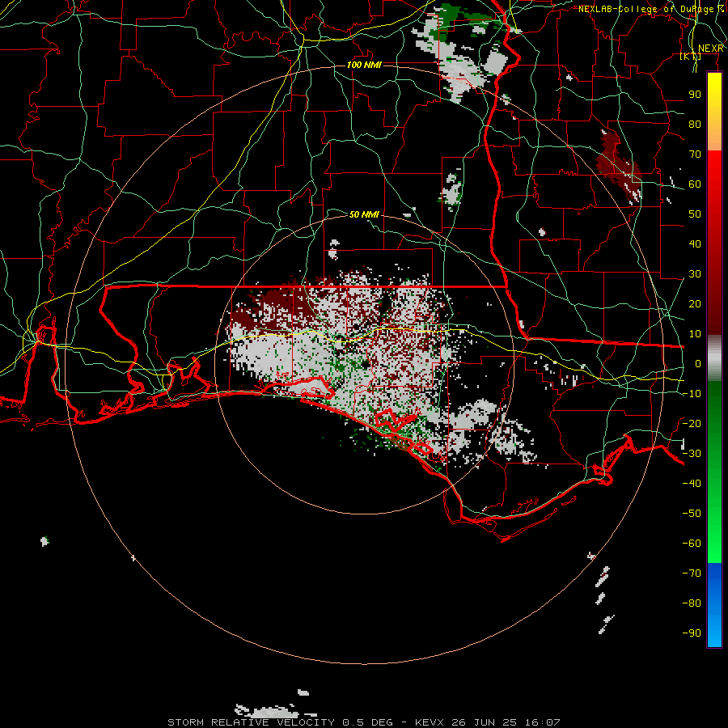Click the -30 value on the scale
This screenshot has height=728, width=728.
coord(692,454)
